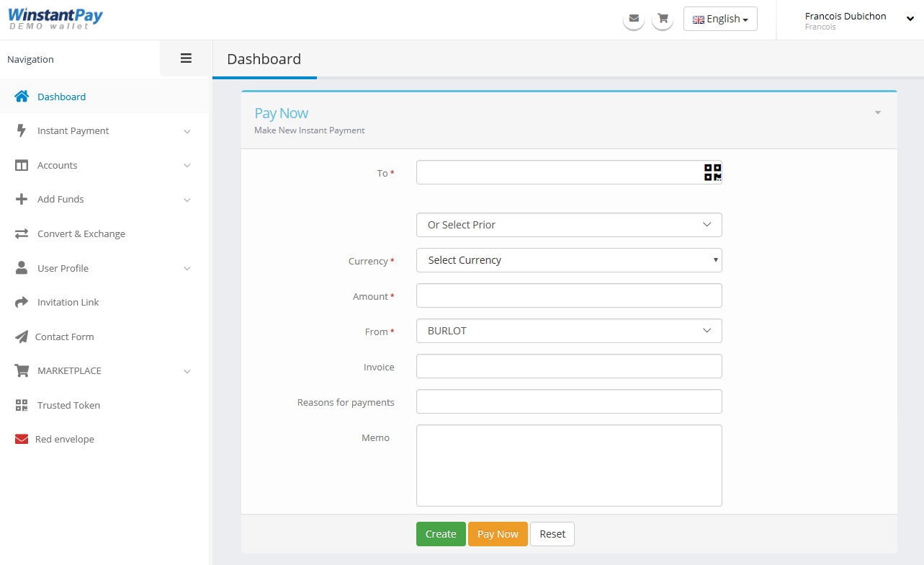Open Convert & Exchange menu item
Image resolution: width=924 pixels, height=565 pixels.
click(104, 233)
